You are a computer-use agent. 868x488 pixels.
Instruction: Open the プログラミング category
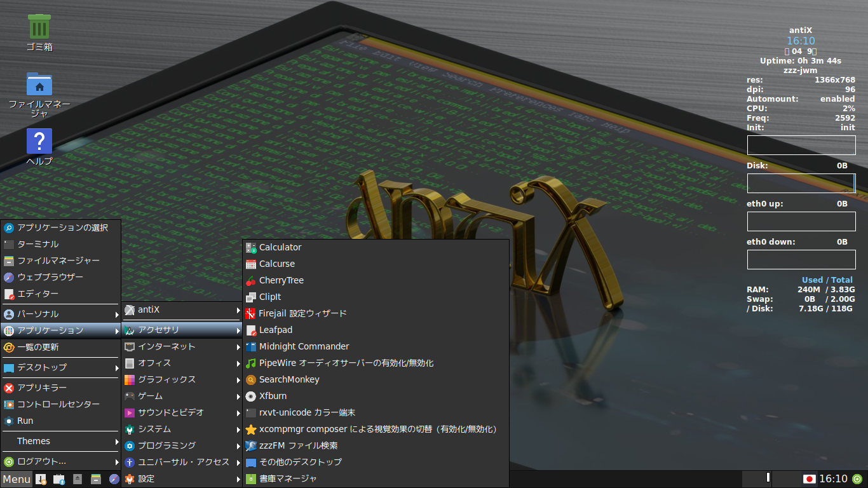pos(182,445)
